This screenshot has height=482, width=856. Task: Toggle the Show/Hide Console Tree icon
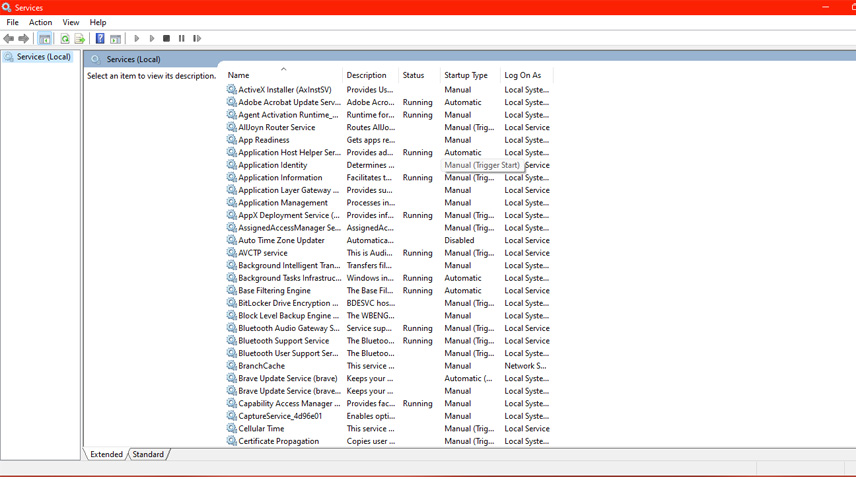point(45,39)
